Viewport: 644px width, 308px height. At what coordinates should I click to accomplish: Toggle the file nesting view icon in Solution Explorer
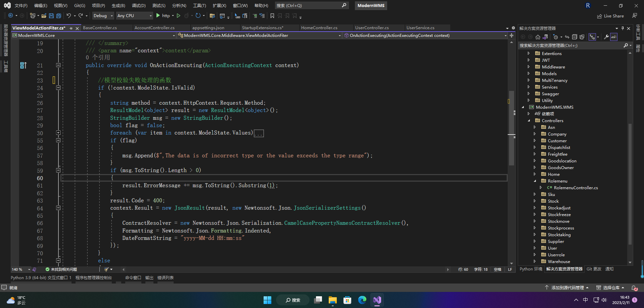click(592, 37)
